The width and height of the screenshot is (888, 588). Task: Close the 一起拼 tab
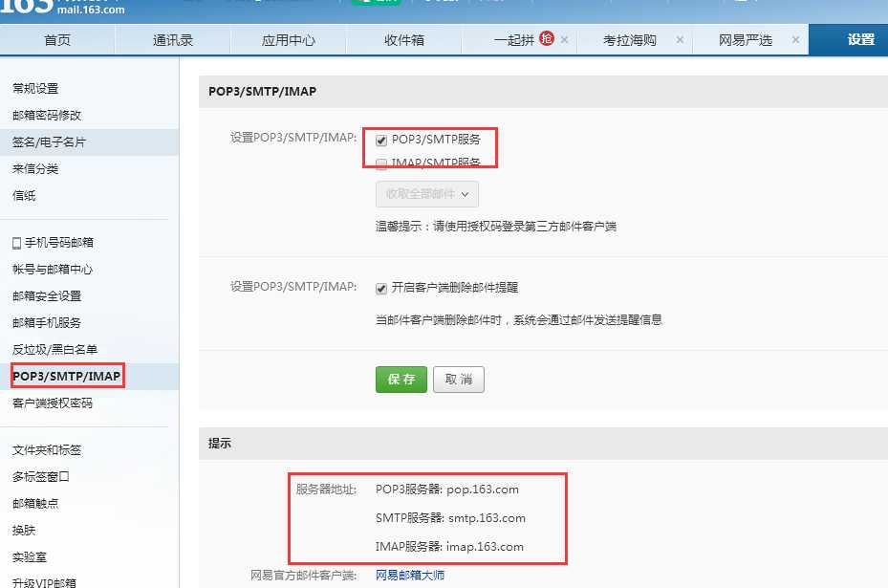coord(565,40)
